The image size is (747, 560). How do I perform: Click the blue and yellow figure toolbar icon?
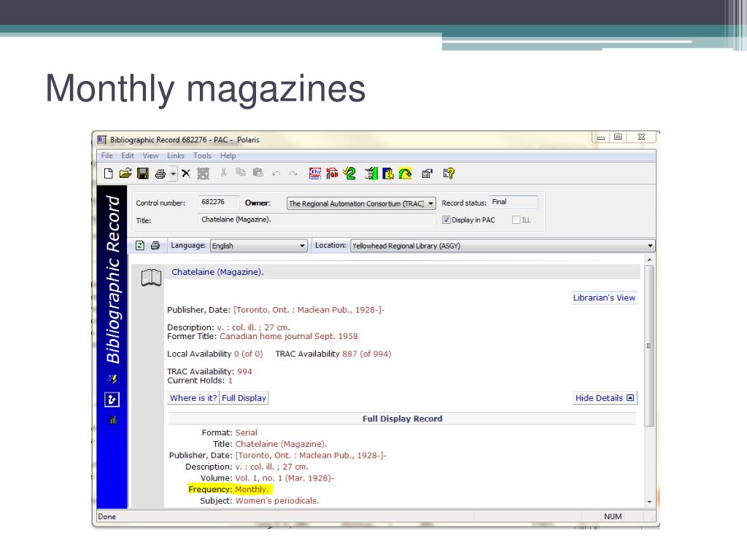click(x=388, y=174)
